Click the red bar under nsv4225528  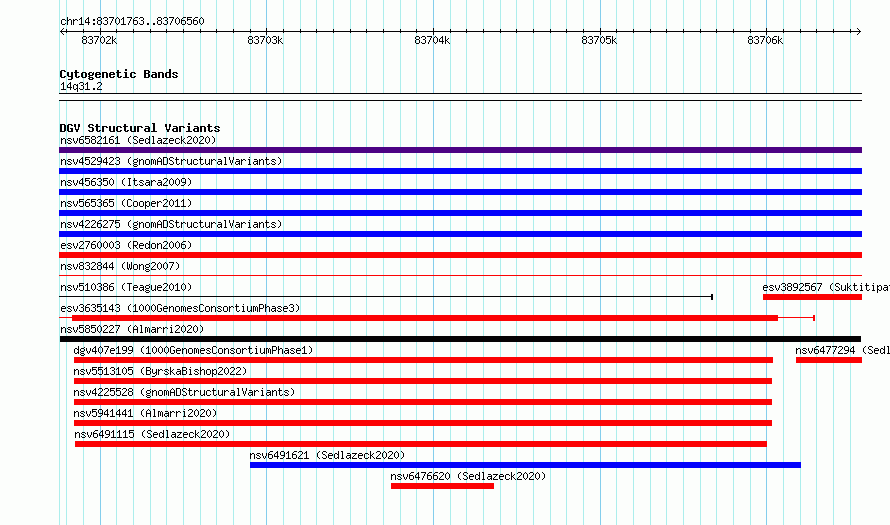[422, 402]
